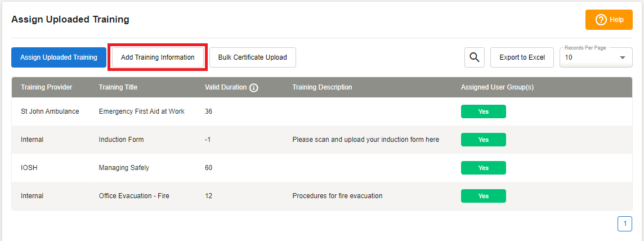
Task: Click Yes badge for Managing Safely
Action: 483,168
